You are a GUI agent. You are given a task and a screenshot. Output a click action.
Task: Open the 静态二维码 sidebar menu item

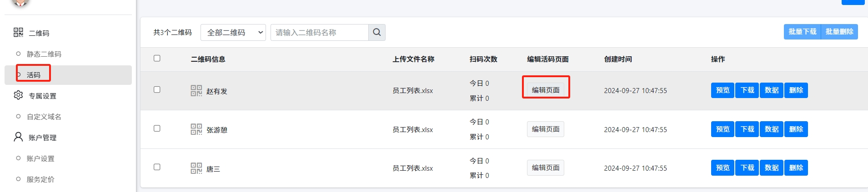coord(44,54)
